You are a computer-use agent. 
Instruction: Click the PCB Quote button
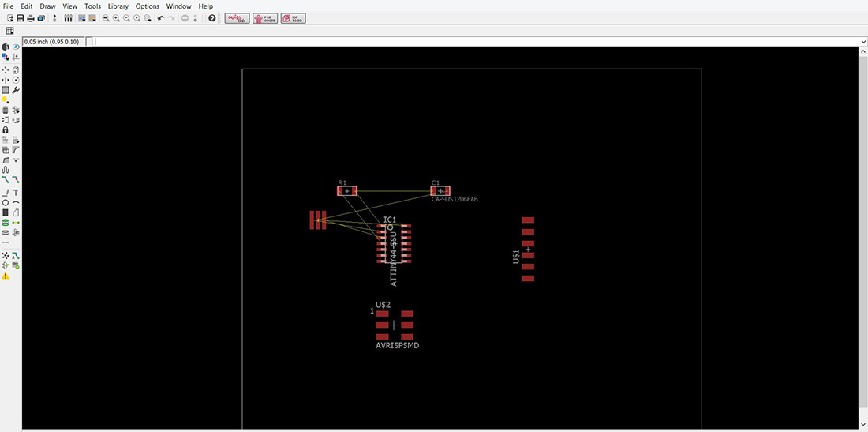[265, 18]
